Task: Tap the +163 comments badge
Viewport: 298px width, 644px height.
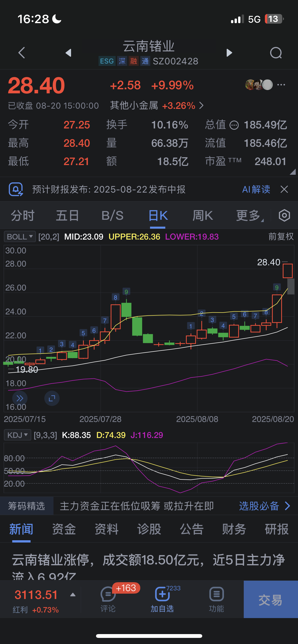Action: pos(126,588)
